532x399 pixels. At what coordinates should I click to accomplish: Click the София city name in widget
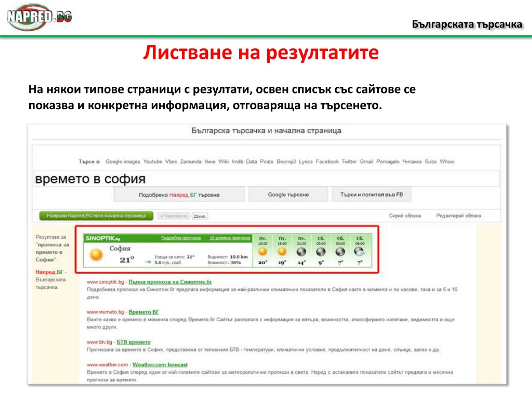120,248
